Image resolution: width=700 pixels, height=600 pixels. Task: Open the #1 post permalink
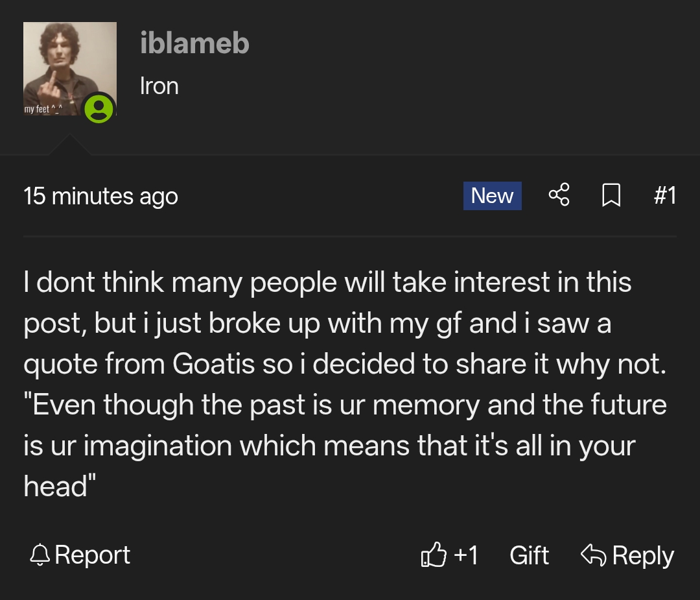pos(664,195)
